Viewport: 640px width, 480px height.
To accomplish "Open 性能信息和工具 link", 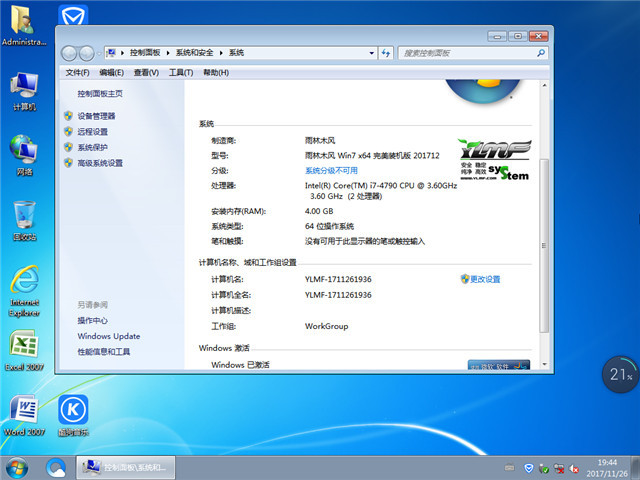I will tap(104, 352).
